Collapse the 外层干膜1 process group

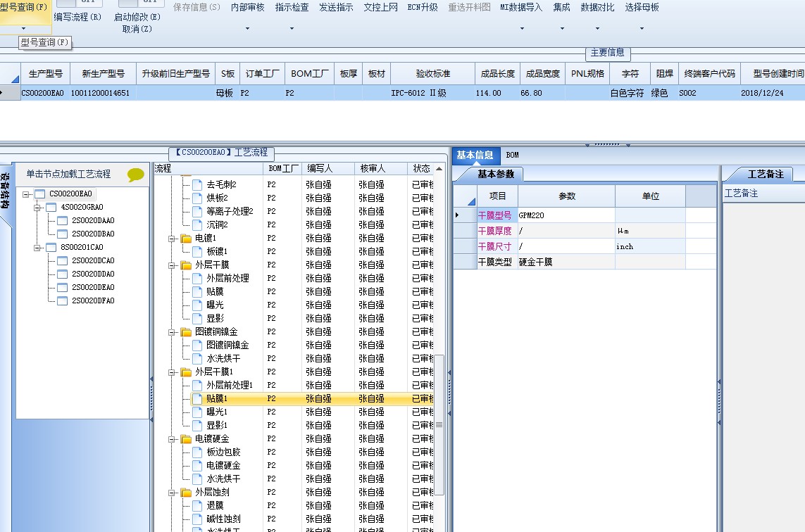pyautogui.click(x=172, y=372)
